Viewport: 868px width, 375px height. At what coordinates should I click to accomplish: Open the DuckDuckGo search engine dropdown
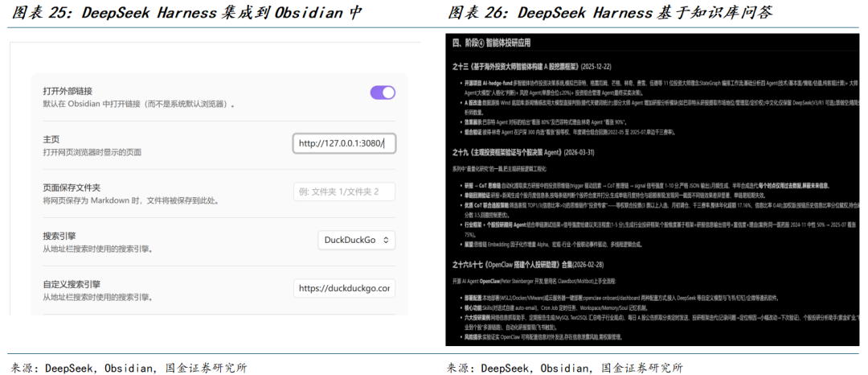tap(357, 240)
